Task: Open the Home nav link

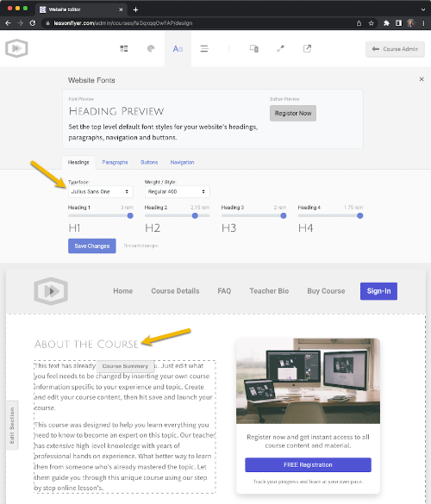Action: [123, 291]
